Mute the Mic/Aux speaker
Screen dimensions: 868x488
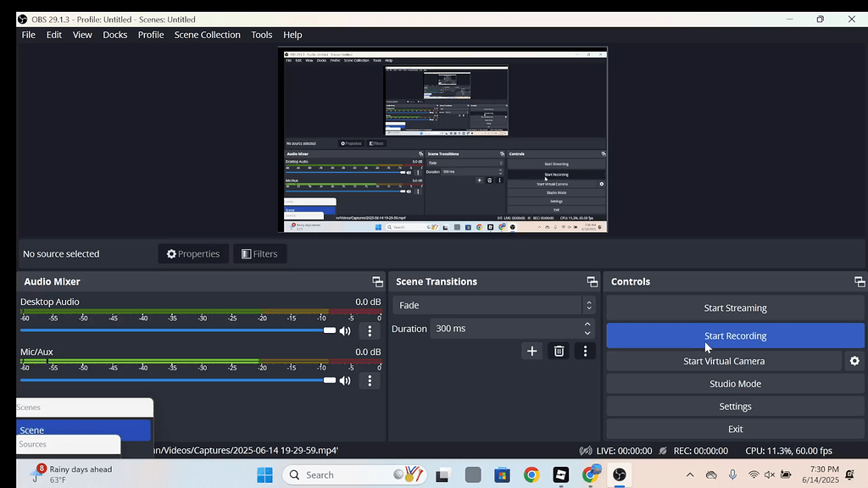(x=345, y=381)
